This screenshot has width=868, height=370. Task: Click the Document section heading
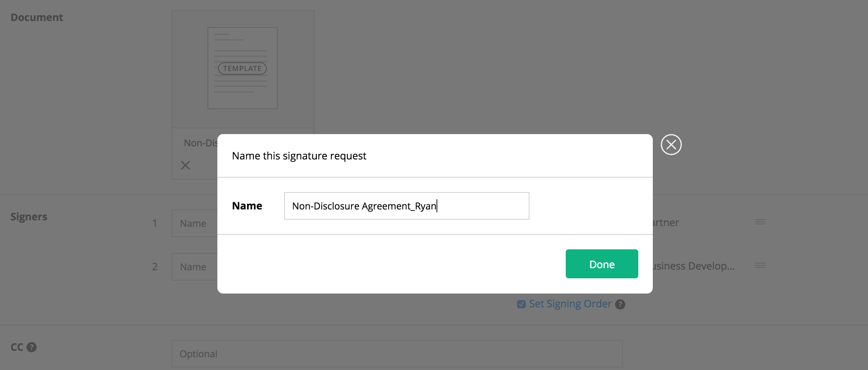point(37,17)
